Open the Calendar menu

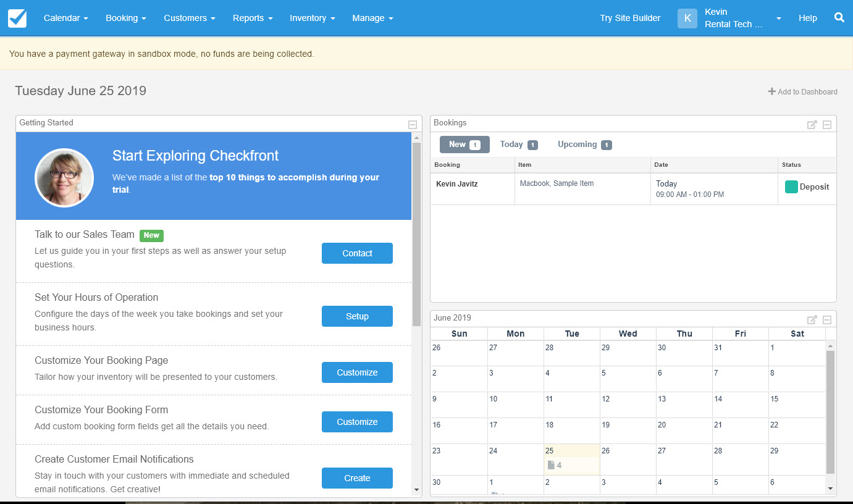pyautogui.click(x=65, y=18)
